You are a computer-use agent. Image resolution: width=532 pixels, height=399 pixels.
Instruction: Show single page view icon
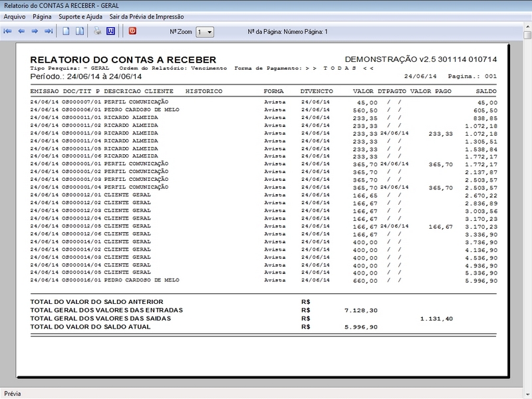tap(66, 31)
